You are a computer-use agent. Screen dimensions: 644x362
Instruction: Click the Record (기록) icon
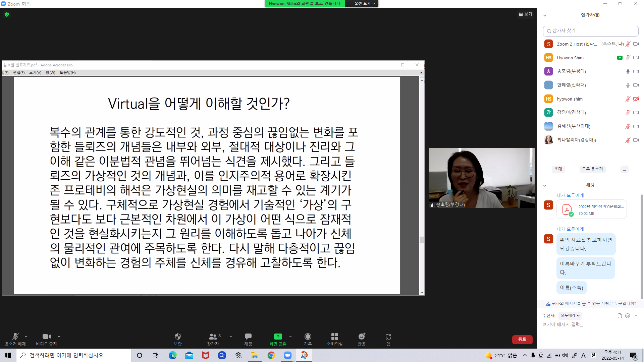[x=308, y=337]
